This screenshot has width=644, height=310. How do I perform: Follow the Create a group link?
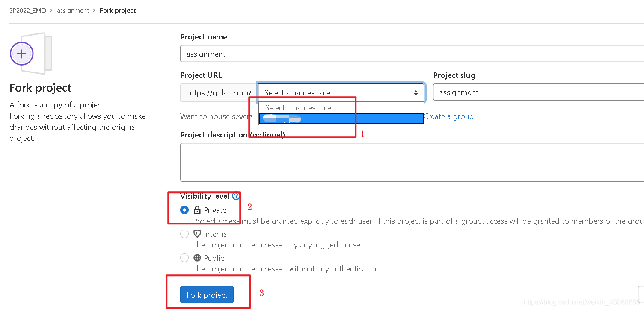point(448,116)
